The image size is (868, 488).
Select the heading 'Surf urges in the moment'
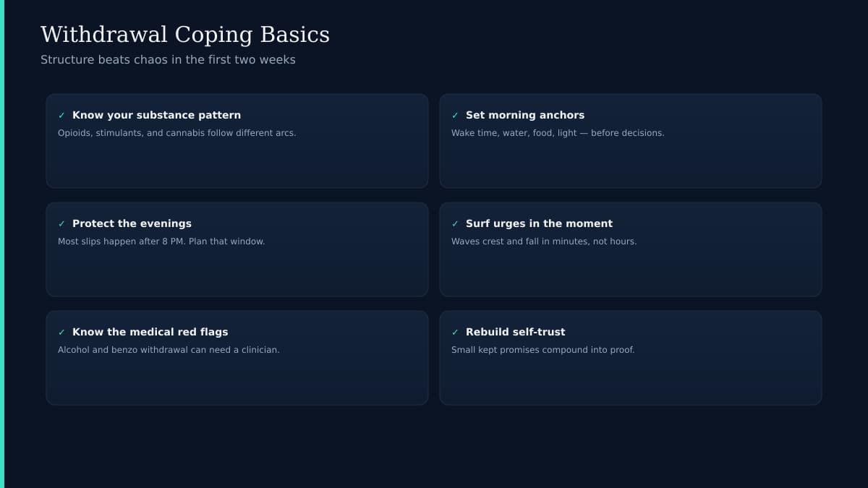click(539, 223)
